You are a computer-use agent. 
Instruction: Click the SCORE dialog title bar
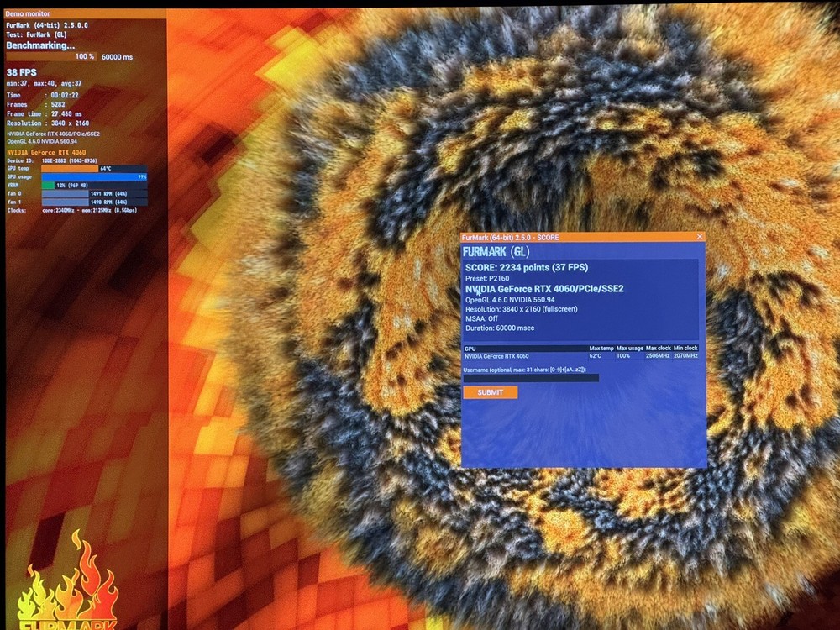[x=571, y=237]
